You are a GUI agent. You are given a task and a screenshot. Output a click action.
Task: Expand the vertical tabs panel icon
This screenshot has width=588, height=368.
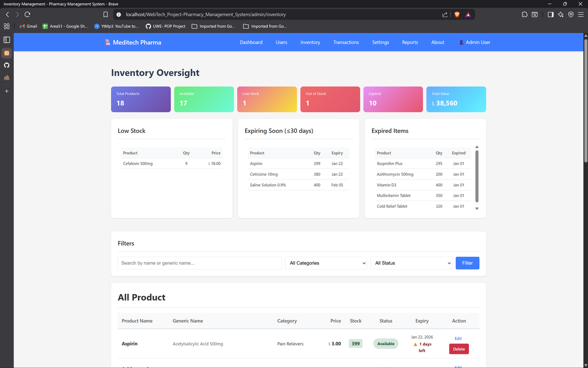click(x=6, y=40)
